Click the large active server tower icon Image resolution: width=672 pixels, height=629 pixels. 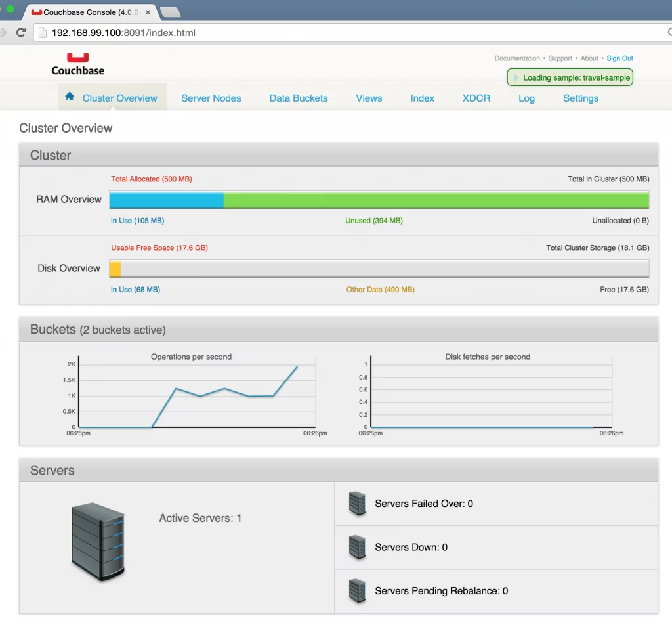(98, 541)
